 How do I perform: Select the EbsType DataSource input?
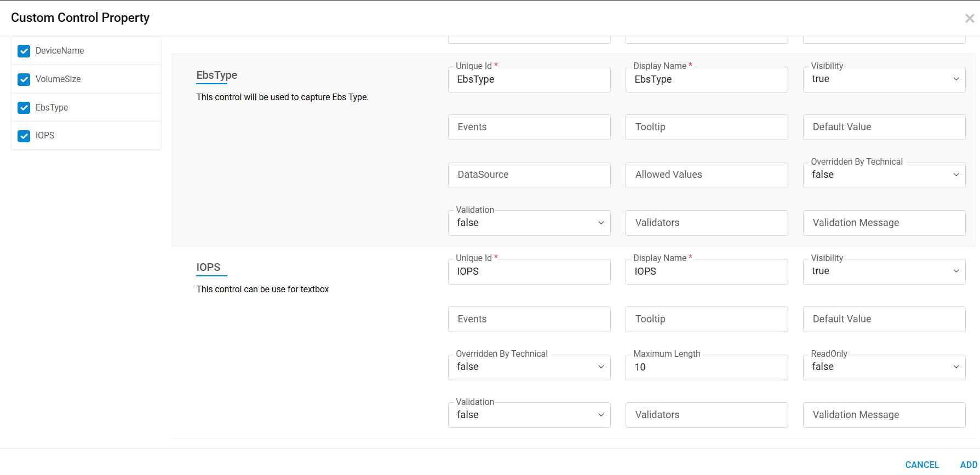pyautogui.click(x=529, y=175)
